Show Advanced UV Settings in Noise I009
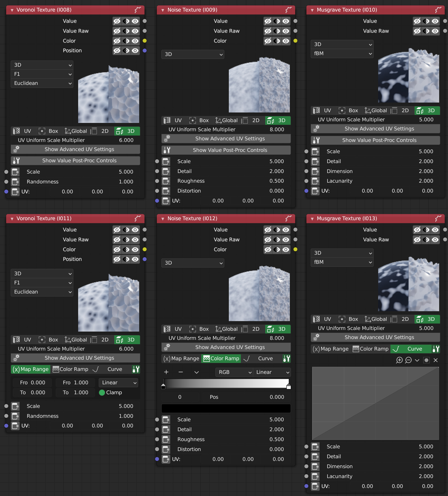 tap(226, 139)
